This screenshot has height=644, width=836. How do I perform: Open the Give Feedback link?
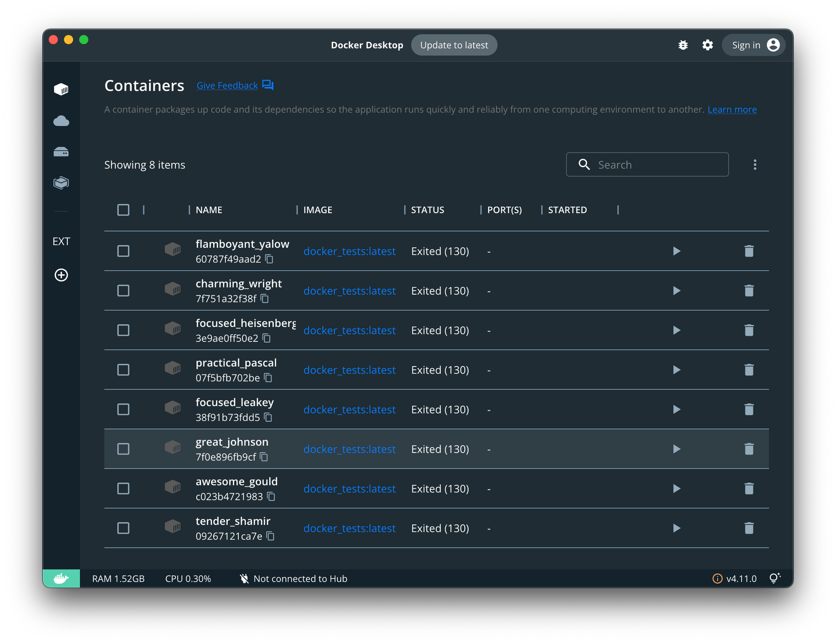(x=227, y=86)
